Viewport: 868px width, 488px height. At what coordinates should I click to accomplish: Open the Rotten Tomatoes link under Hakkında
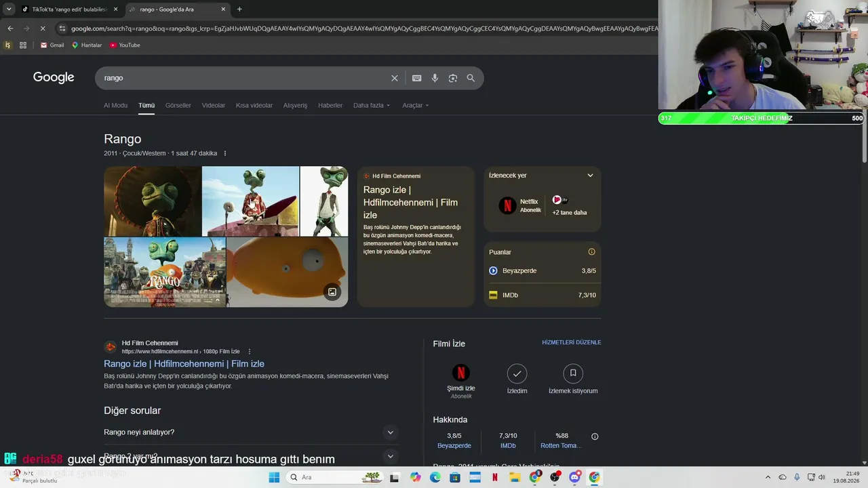click(x=561, y=446)
